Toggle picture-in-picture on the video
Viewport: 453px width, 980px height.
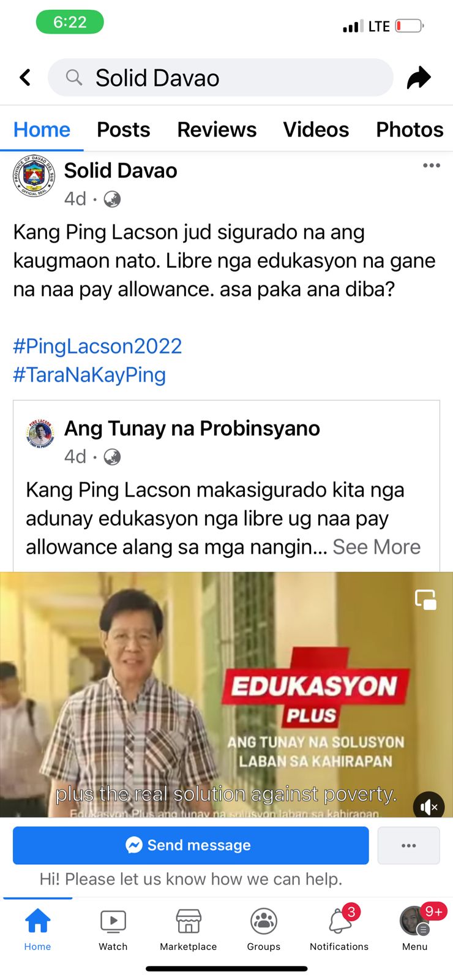[425, 600]
